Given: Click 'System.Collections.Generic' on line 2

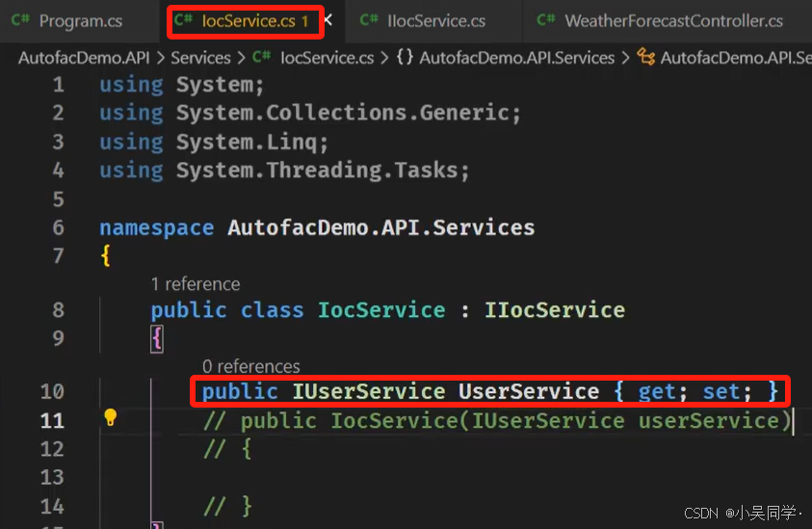Looking at the screenshot, I should 343,113.
